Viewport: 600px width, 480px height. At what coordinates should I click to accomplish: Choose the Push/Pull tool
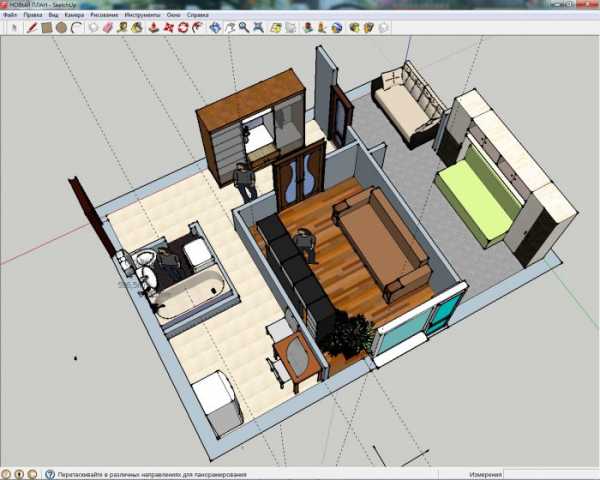pos(153,28)
